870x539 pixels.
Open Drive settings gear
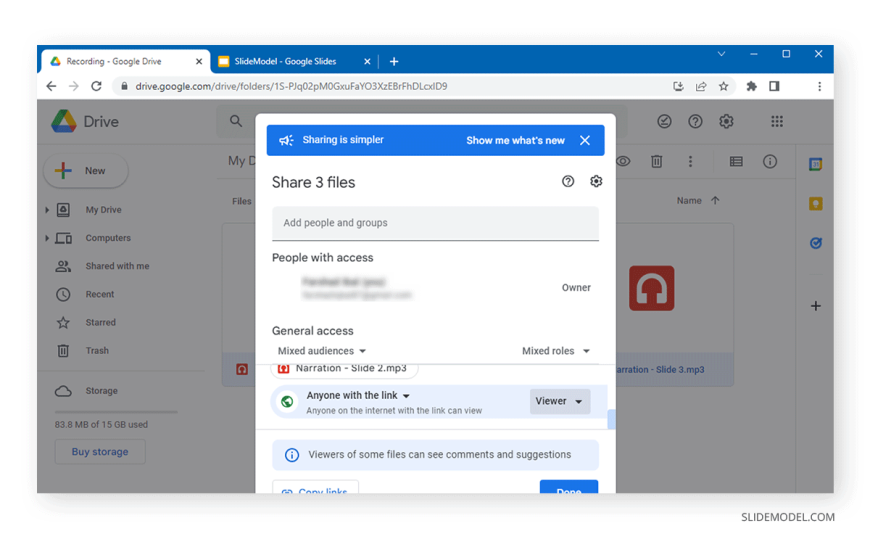tap(726, 121)
